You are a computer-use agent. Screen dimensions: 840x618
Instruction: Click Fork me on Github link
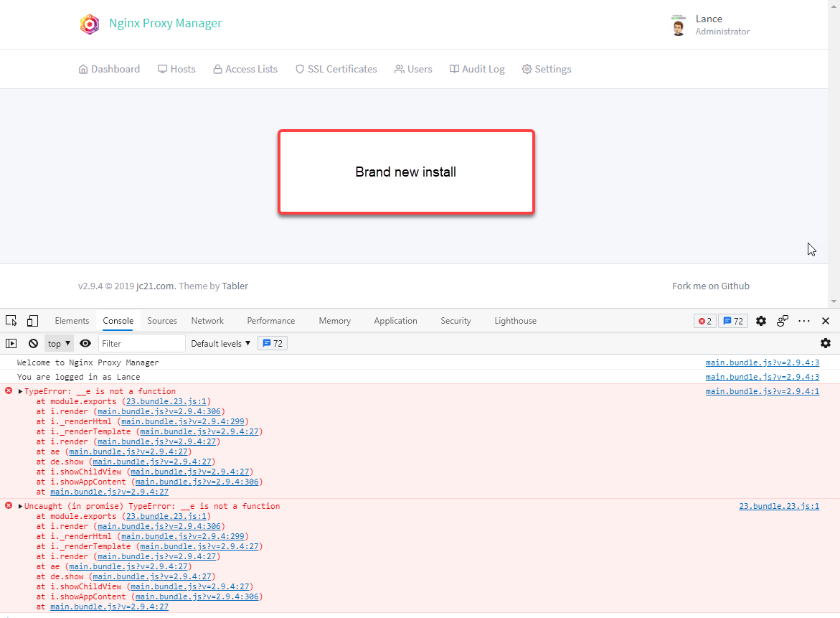pos(711,286)
